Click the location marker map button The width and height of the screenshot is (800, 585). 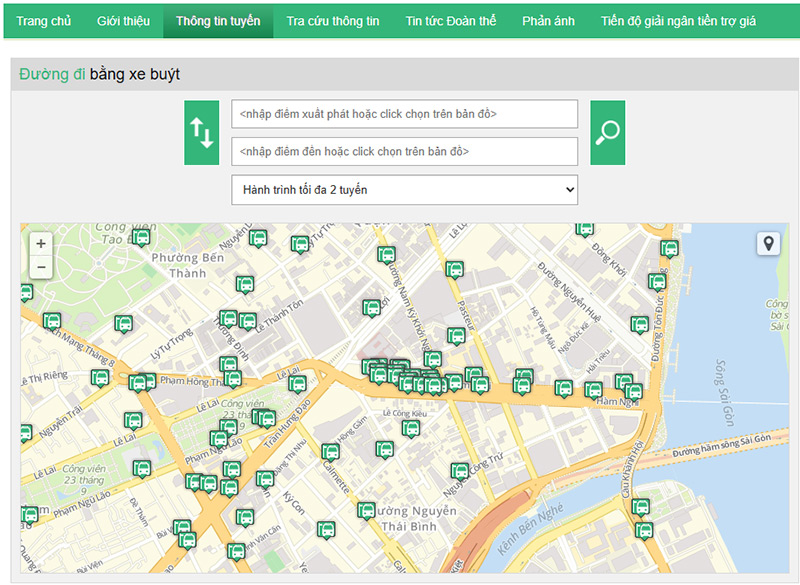click(767, 243)
